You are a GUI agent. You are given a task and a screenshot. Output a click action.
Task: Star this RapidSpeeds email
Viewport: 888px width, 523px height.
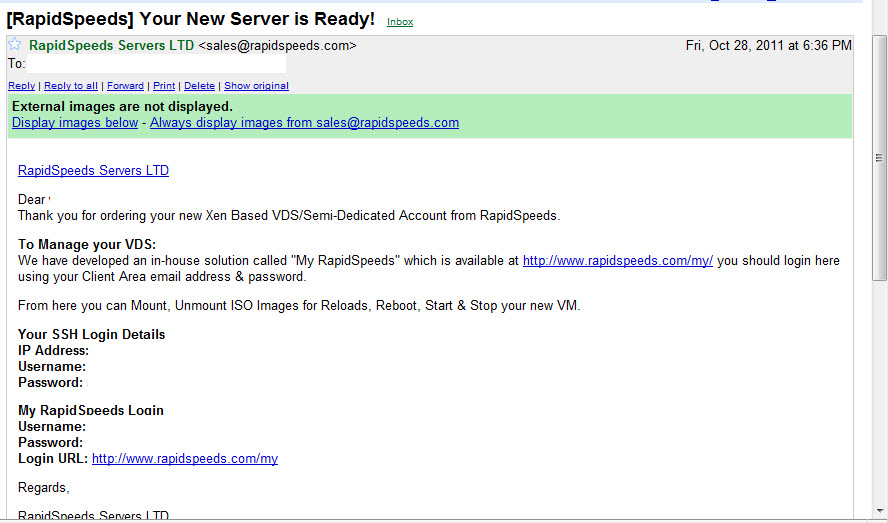click(15, 45)
